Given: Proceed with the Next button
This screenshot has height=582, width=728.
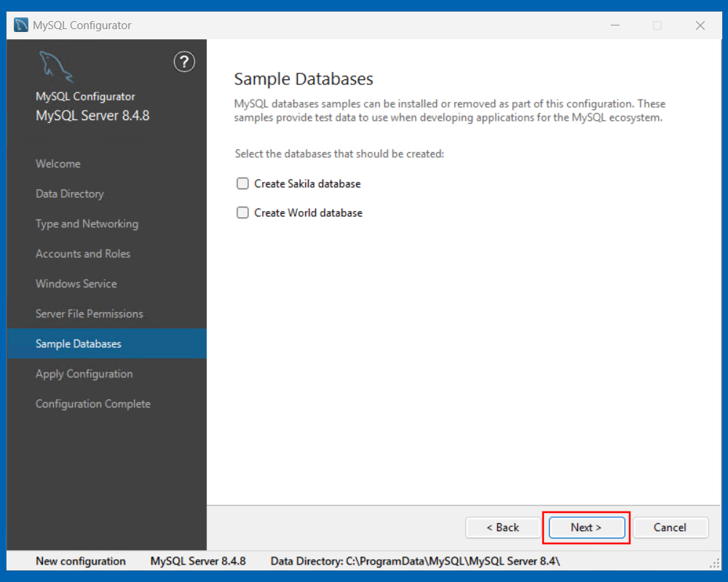Looking at the screenshot, I should (x=586, y=527).
